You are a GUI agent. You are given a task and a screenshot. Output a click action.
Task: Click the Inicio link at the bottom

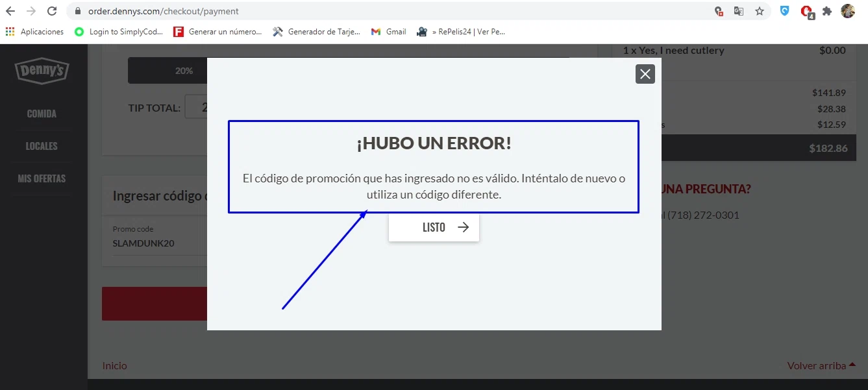pos(114,365)
